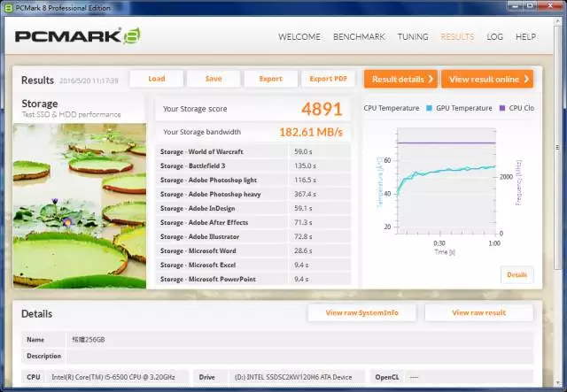Screen dimensions: 567x392
Task: Click the PCMark 8 title bar app icon
Action: pos(8,8)
